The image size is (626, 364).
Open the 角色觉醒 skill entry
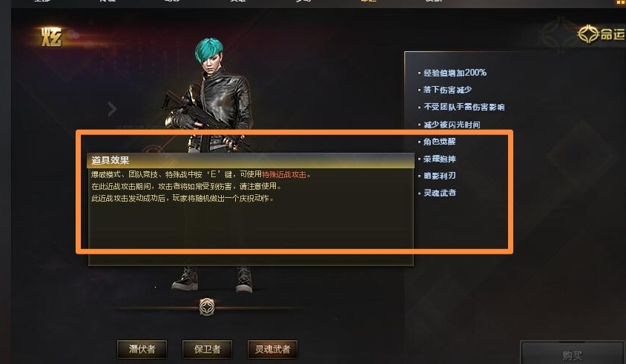[x=439, y=142]
